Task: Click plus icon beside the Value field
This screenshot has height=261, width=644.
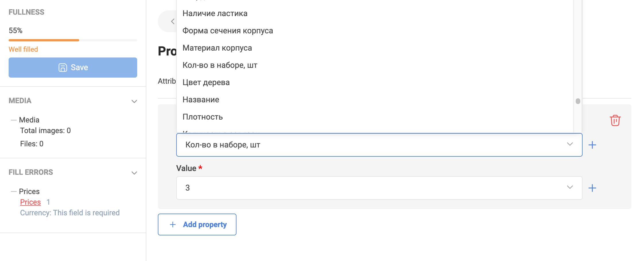Action: 592,188
